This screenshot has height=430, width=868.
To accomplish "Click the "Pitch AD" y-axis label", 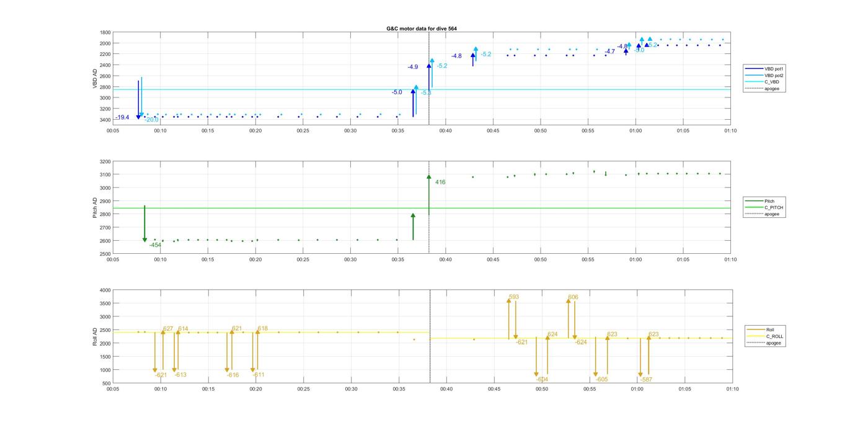I will coord(95,208).
